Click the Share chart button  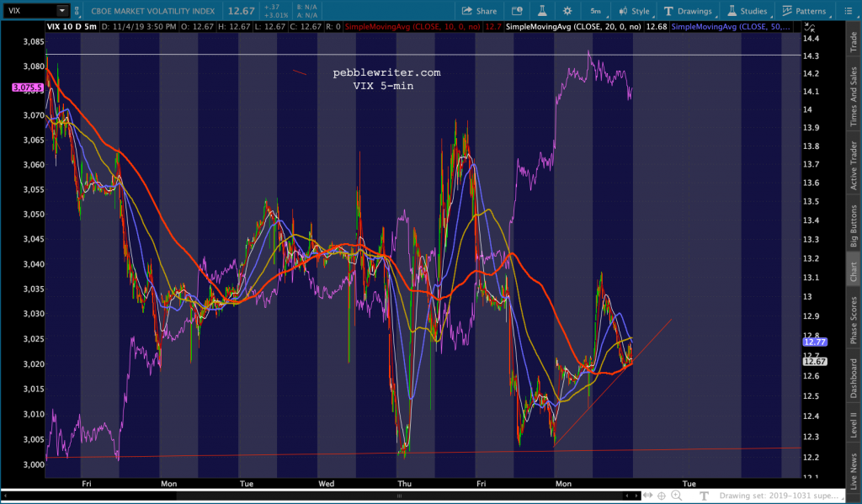coord(479,11)
